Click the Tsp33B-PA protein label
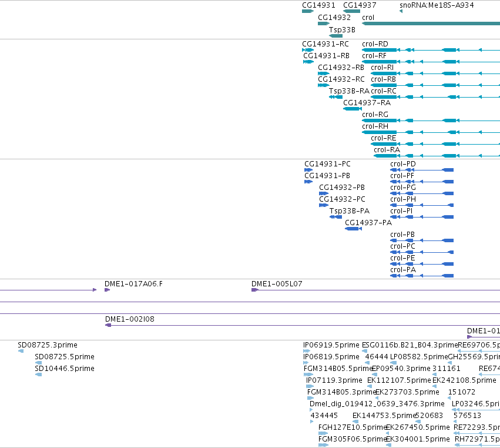The image size is (500, 448). 350,211
